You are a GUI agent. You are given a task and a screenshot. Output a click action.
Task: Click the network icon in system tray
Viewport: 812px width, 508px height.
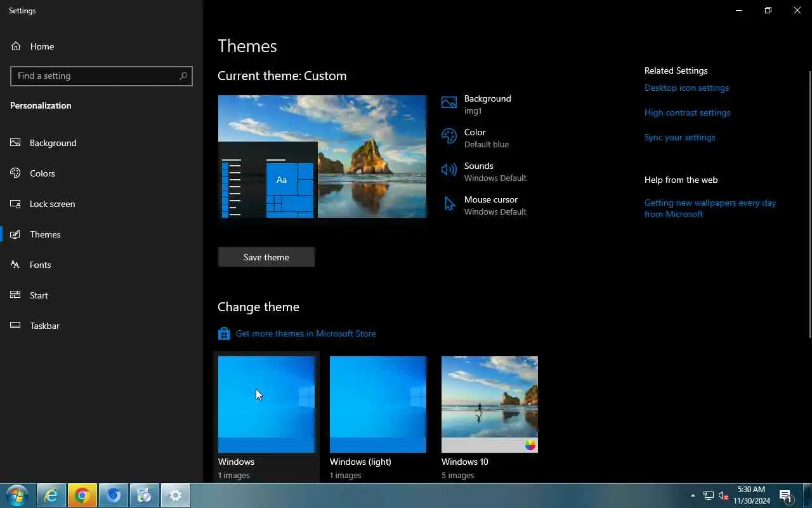[x=708, y=495]
